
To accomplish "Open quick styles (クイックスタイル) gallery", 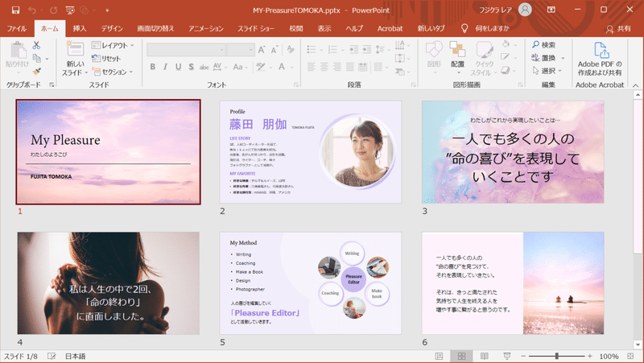I will pos(485,58).
